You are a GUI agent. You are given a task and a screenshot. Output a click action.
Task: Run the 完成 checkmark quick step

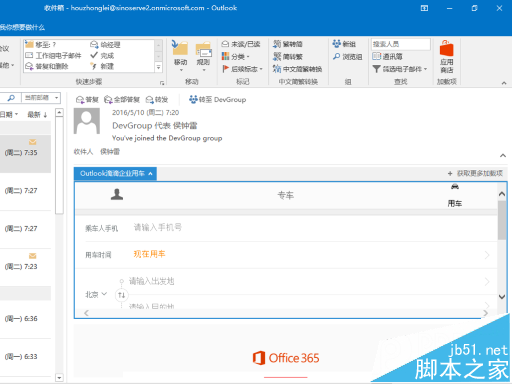click(102, 55)
